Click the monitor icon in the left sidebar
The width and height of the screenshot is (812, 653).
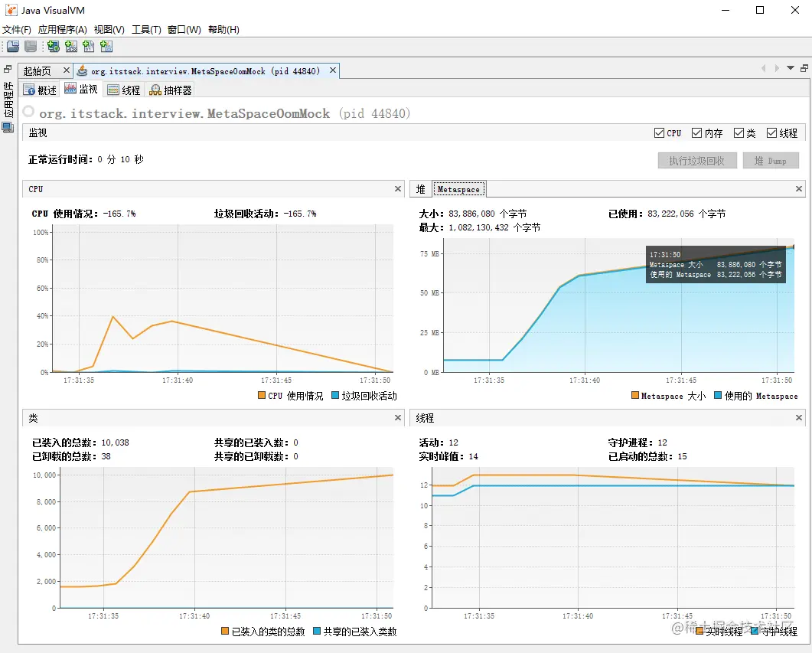pyautogui.click(x=8, y=127)
